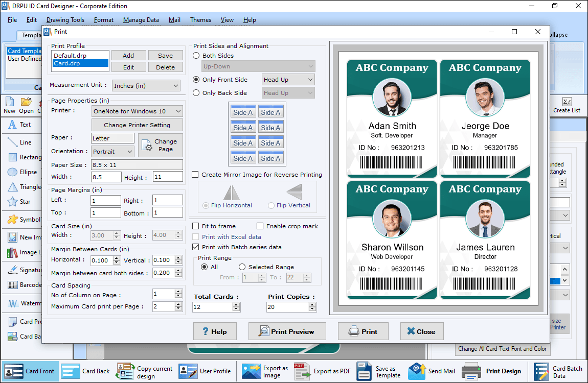Select the Text tool icon

pyautogui.click(x=12, y=124)
